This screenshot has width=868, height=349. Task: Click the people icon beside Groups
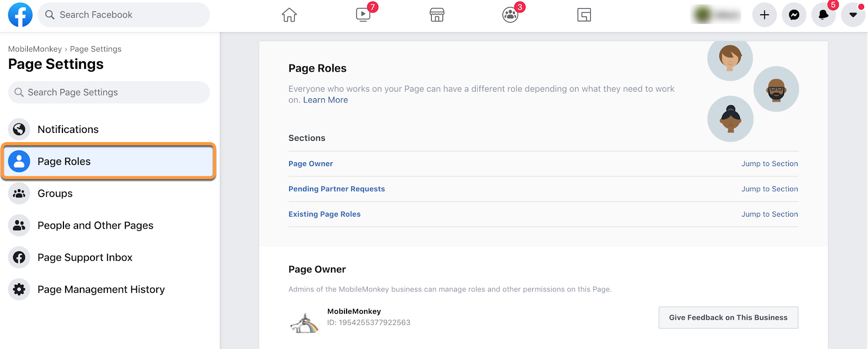pyautogui.click(x=19, y=193)
